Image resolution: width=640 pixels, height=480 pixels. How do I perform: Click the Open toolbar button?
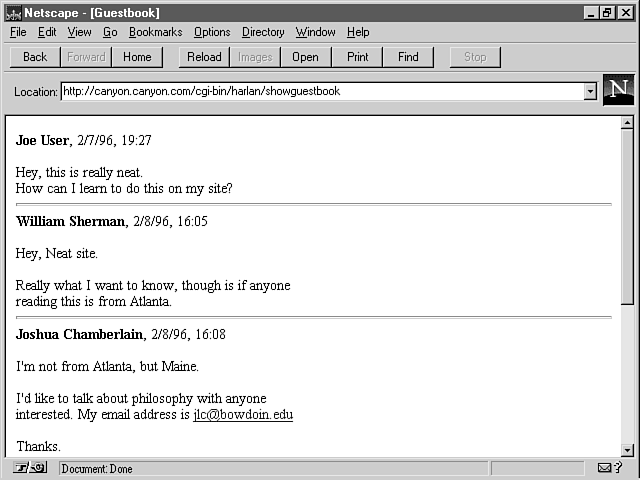[x=305, y=57]
